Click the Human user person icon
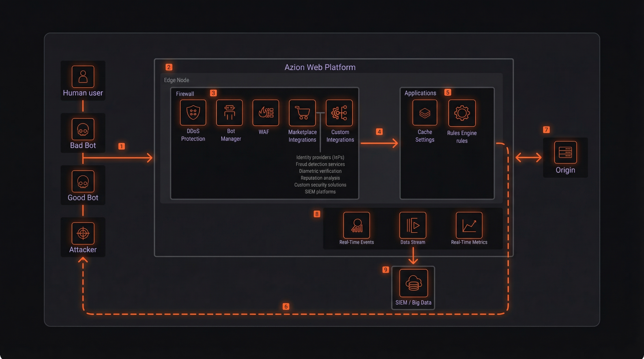Image resolution: width=644 pixels, height=359 pixels. coord(83,77)
